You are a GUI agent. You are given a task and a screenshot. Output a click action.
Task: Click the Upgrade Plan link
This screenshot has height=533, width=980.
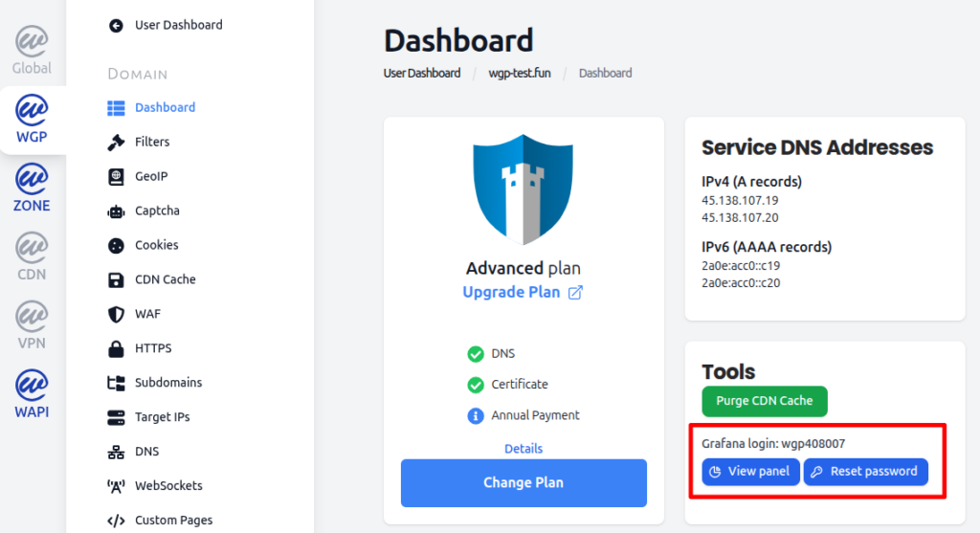click(x=511, y=293)
